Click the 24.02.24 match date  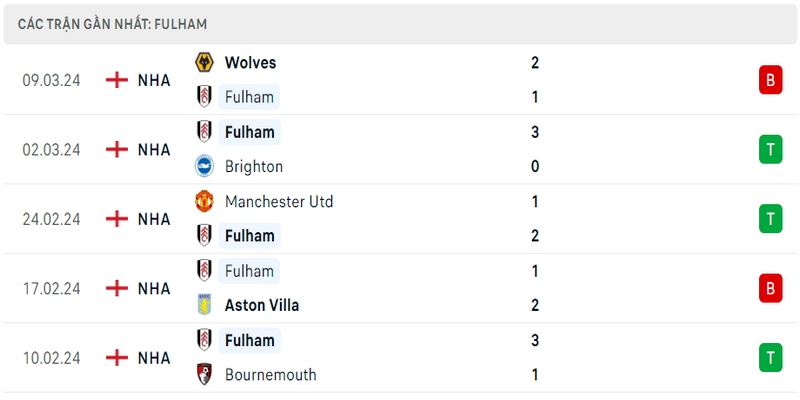[52, 219]
